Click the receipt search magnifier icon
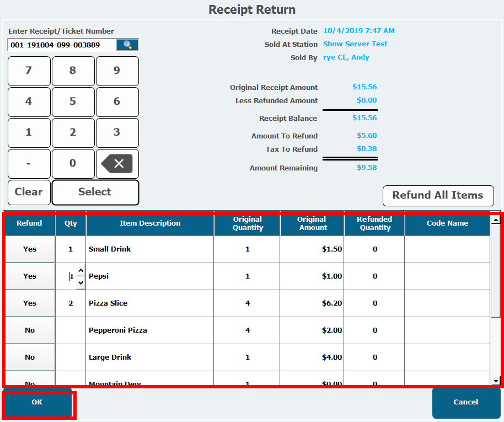 (127, 45)
